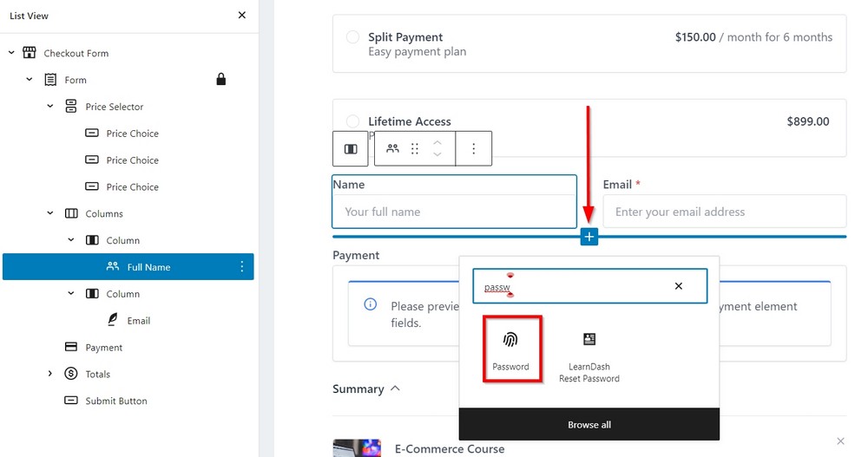Viewport: 868px width, 457px height.
Task: Click the info icon in Payment notice
Action: pos(371,304)
